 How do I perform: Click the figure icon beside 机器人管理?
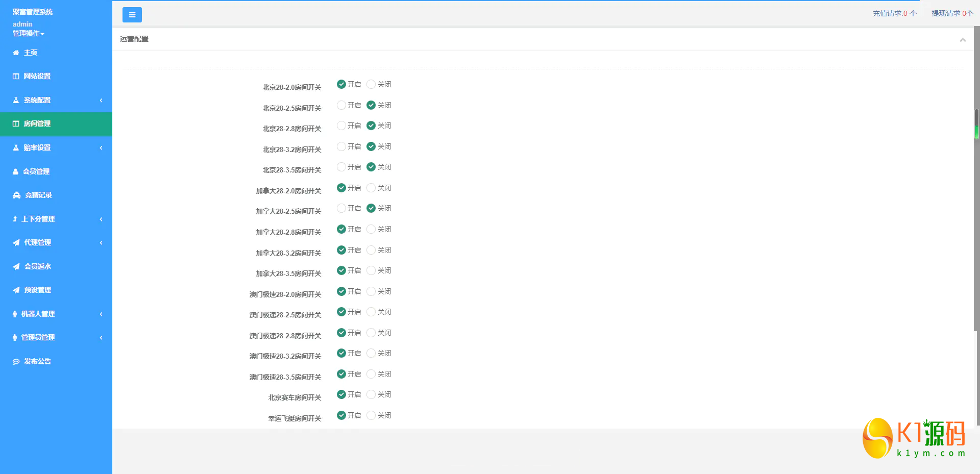click(15, 314)
